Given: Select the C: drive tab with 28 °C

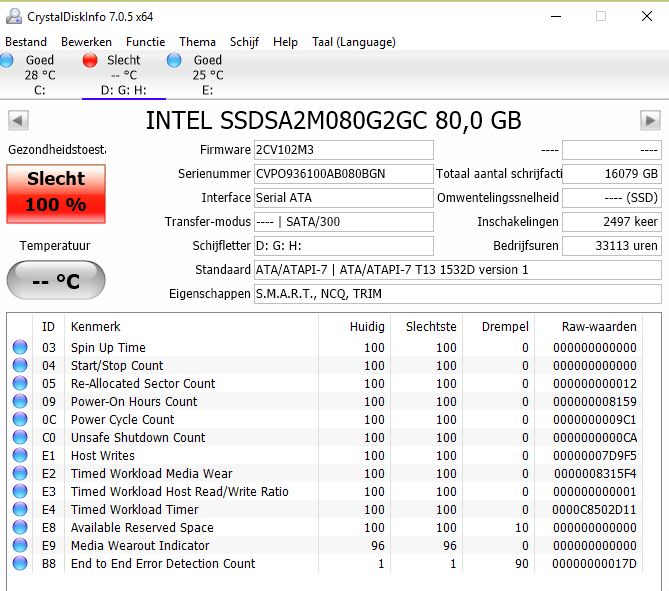Looking at the screenshot, I should click(40, 75).
